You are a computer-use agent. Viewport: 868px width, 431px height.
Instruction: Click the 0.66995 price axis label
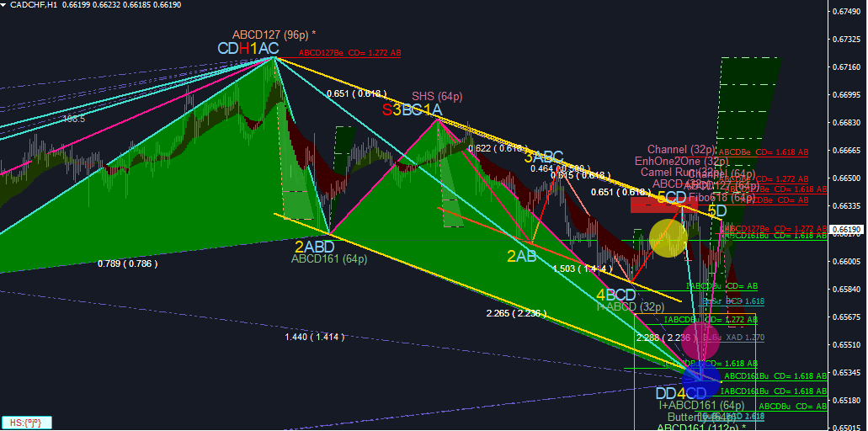[847, 94]
